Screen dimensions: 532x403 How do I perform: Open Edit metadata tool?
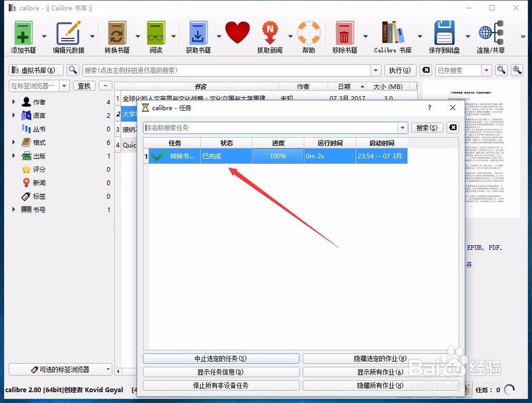[x=68, y=33]
